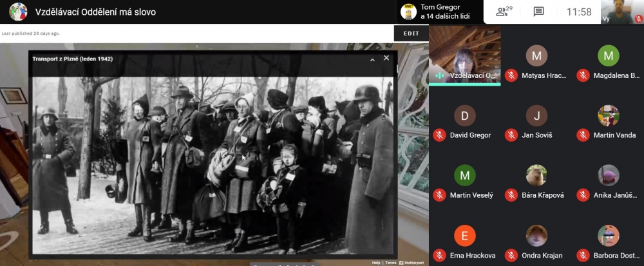Click the self-view muted mic icon
Image resolution: width=644 pixels, height=266 pixels.
(638, 19)
